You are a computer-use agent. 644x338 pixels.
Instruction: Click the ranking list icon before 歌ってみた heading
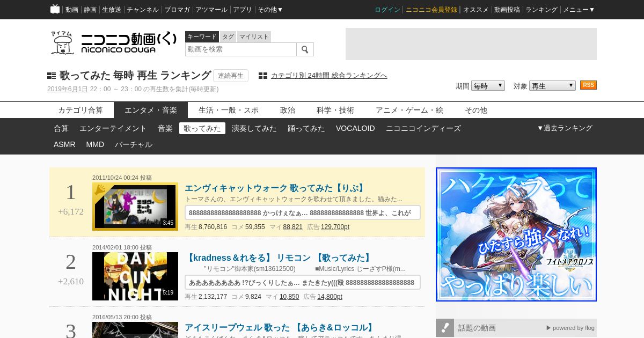coord(52,76)
